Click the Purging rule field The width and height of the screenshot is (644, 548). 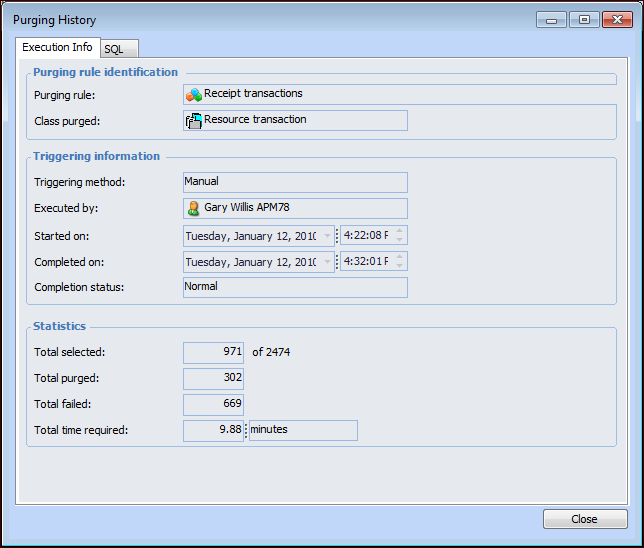point(400,94)
